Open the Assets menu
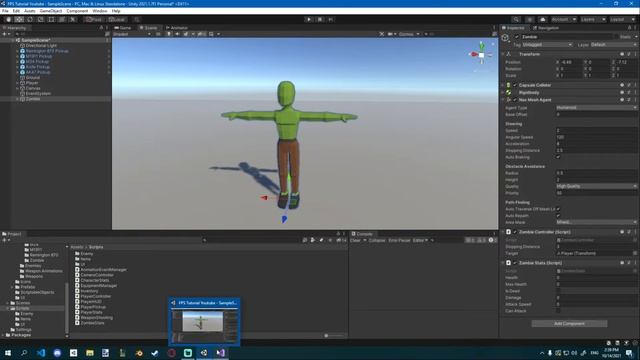This screenshot has width=640, height=360. point(29,11)
